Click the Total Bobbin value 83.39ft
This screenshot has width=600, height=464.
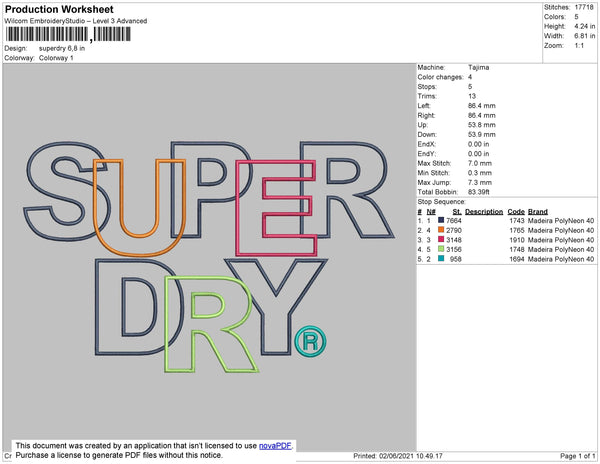pos(478,192)
